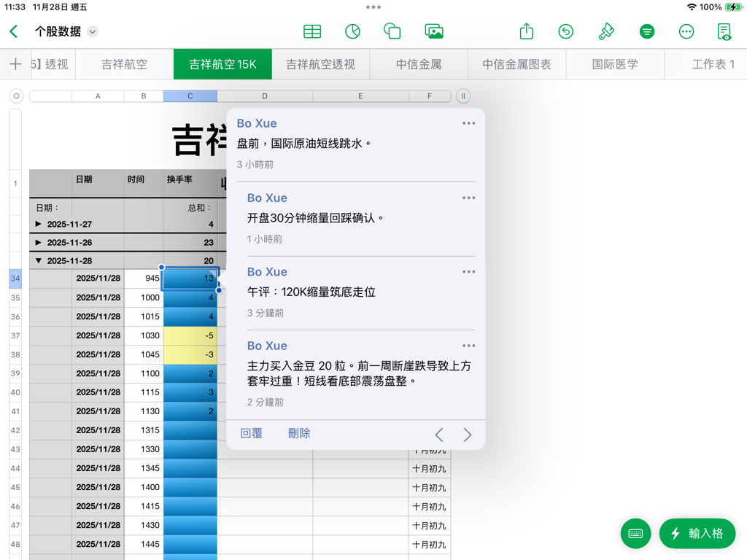Viewport: 747px width, 560px height.
Task: Toggle the onscreen keyboard button
Action: click(x=635, y=533)
